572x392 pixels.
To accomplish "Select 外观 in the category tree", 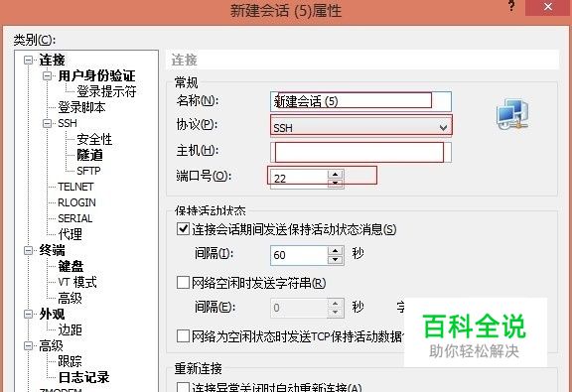I will pos(52,314).
